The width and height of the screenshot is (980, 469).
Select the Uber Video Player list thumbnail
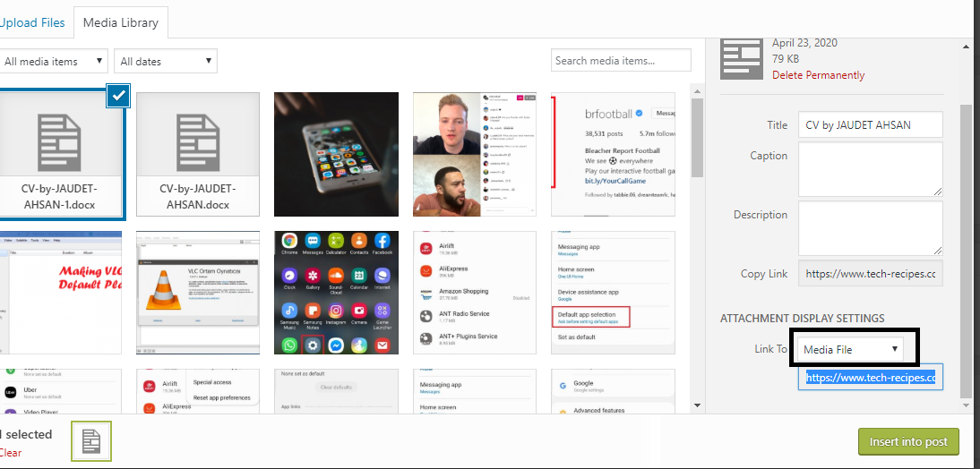click(61, 391)
